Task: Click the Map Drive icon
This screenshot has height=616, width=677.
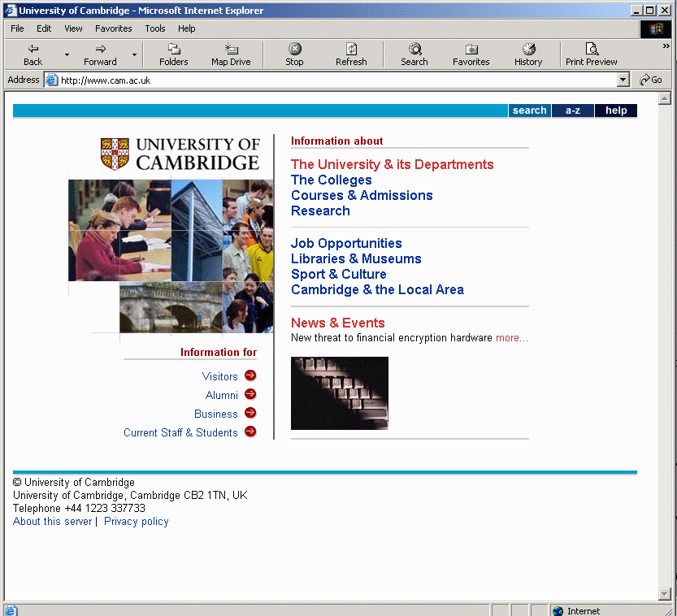Action: coord(231,49)
